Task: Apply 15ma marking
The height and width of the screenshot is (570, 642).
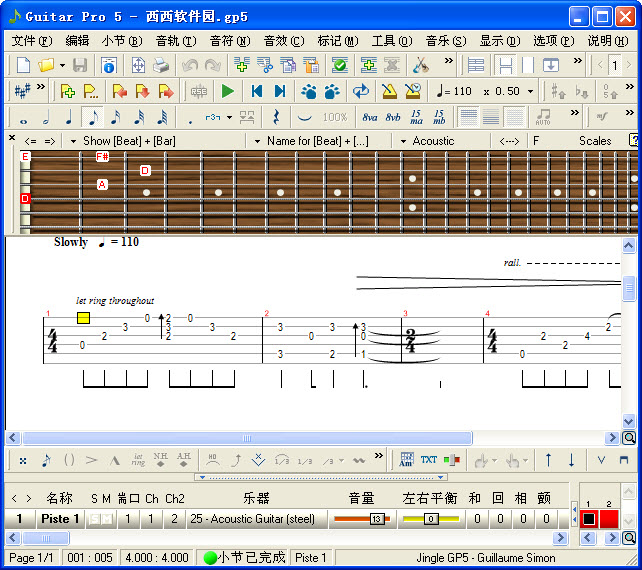Action: (x=416, y=117)
